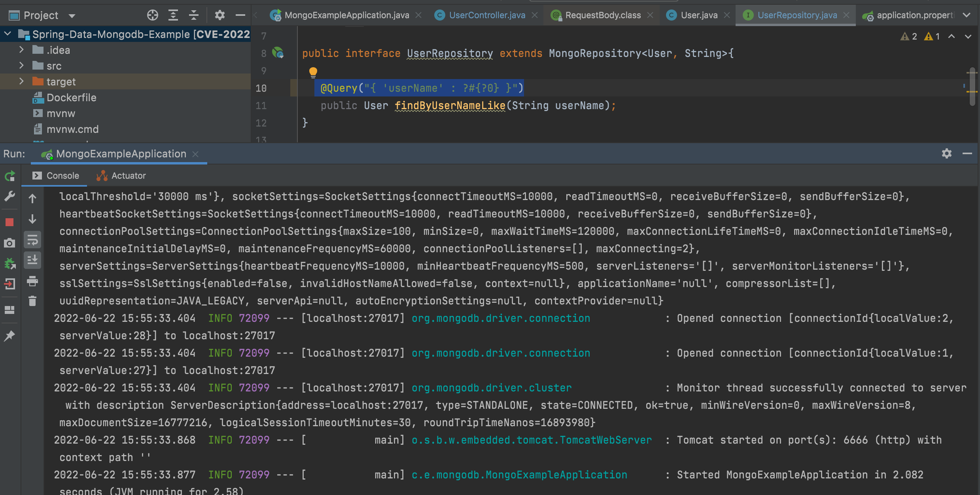980x495 pixels.
Task: Toggle soft-wrap in the console toolbar
Action: (x=32, y=240)
